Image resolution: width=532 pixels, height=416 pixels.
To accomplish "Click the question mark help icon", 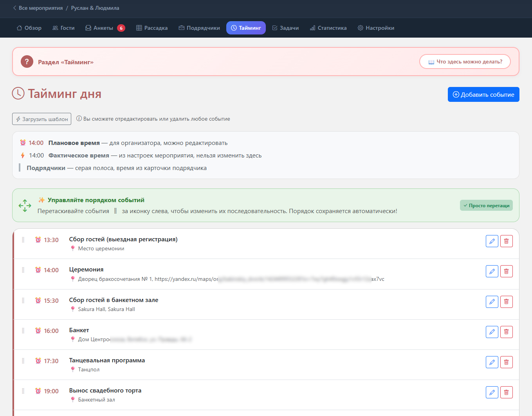I will (27, 61).
